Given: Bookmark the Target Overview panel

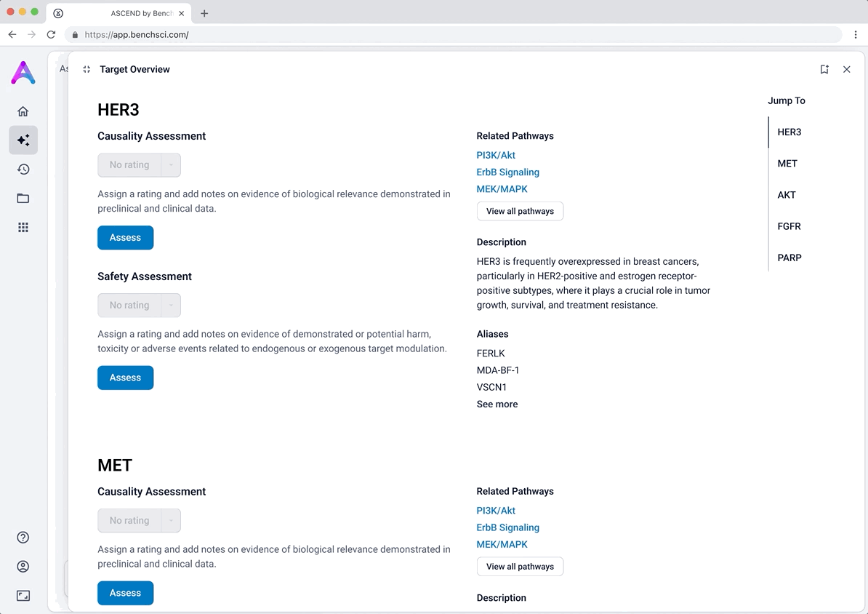Looking at the screenshot, I should pos(824,69).
